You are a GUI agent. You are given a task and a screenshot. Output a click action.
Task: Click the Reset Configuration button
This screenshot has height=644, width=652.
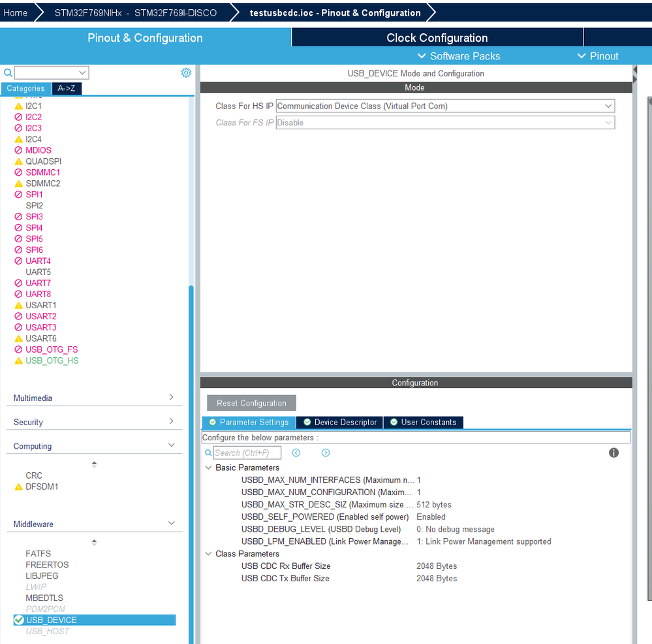(251, 403)
